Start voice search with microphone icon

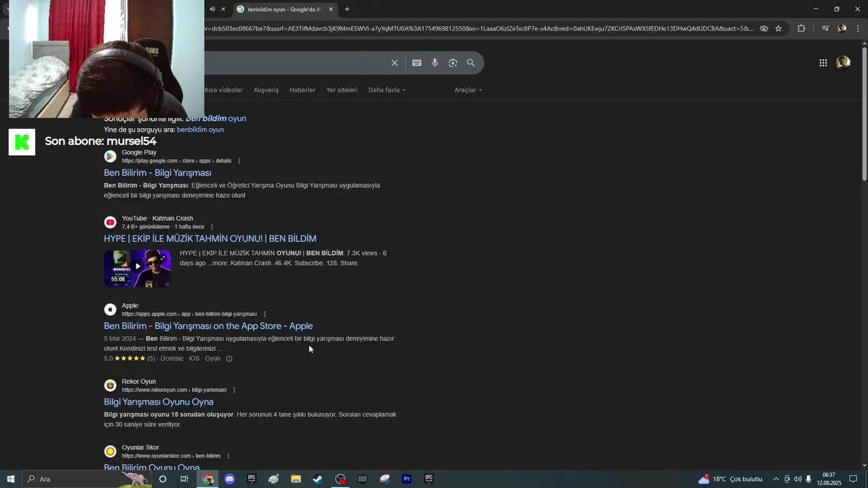click(435, 63)
